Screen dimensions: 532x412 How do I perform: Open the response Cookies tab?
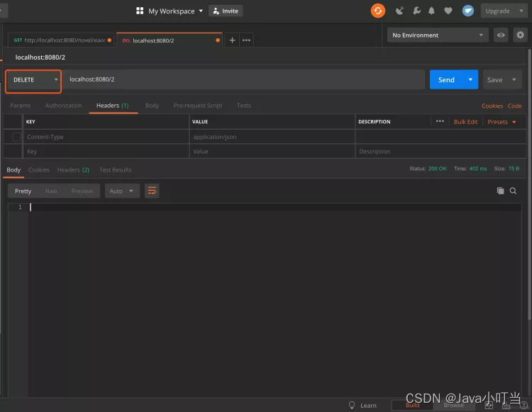click(x=39, y=170)
